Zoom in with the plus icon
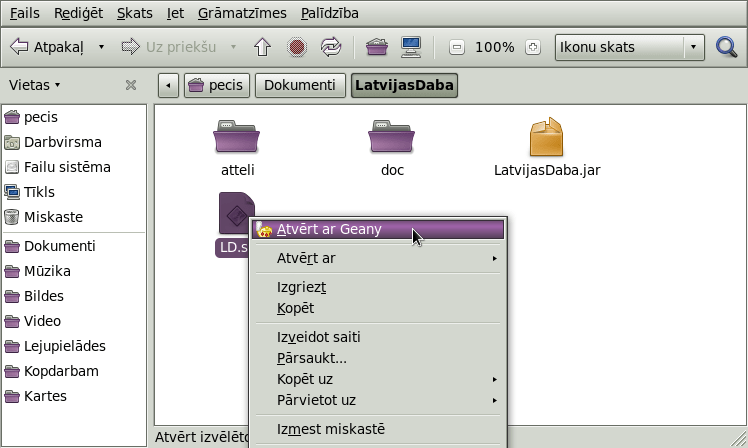 point(533,47)
